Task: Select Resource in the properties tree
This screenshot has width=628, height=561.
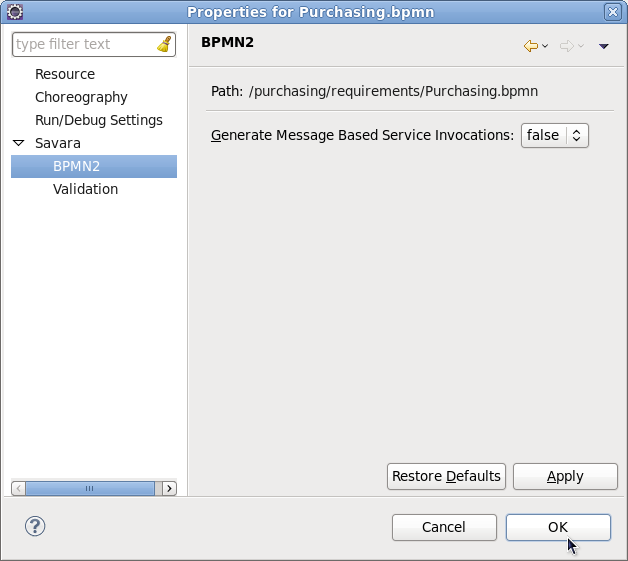Action: click(65, 74)
